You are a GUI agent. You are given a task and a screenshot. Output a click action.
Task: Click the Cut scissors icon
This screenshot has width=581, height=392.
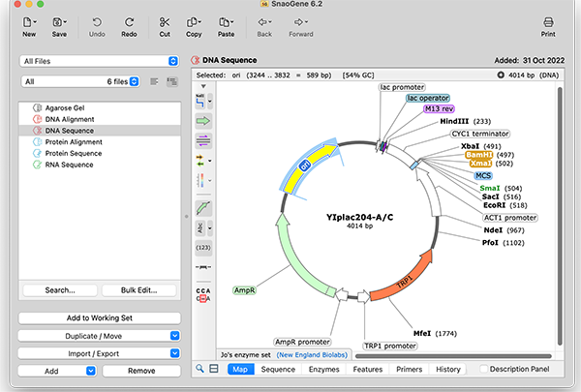[x=165, y=21]
